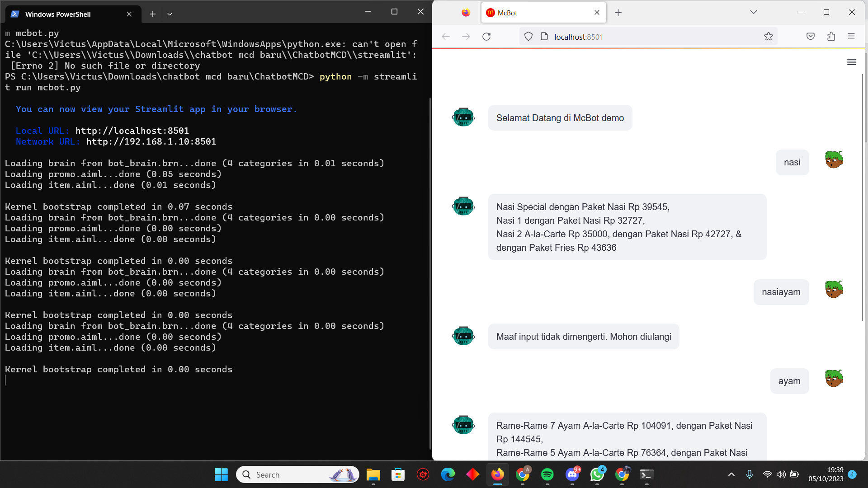868x488 pixels.
Task: Click the site shield tracking protection icon
Action: (x=528, y=37)
